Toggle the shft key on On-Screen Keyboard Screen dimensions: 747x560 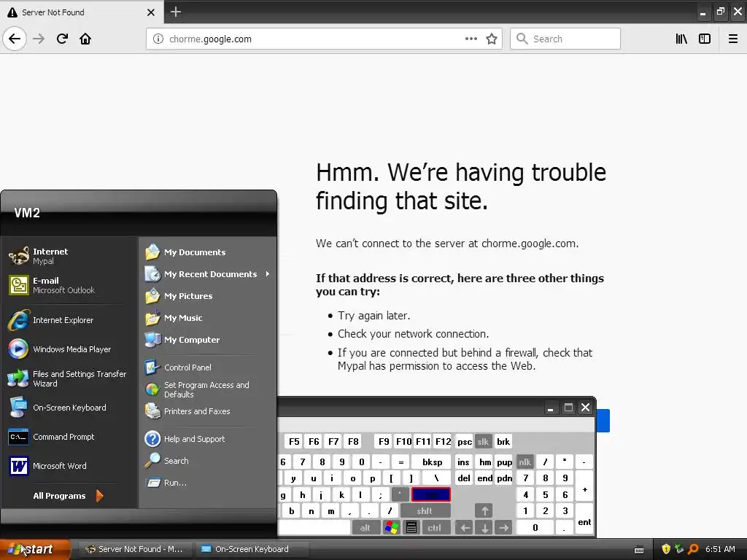425,511
